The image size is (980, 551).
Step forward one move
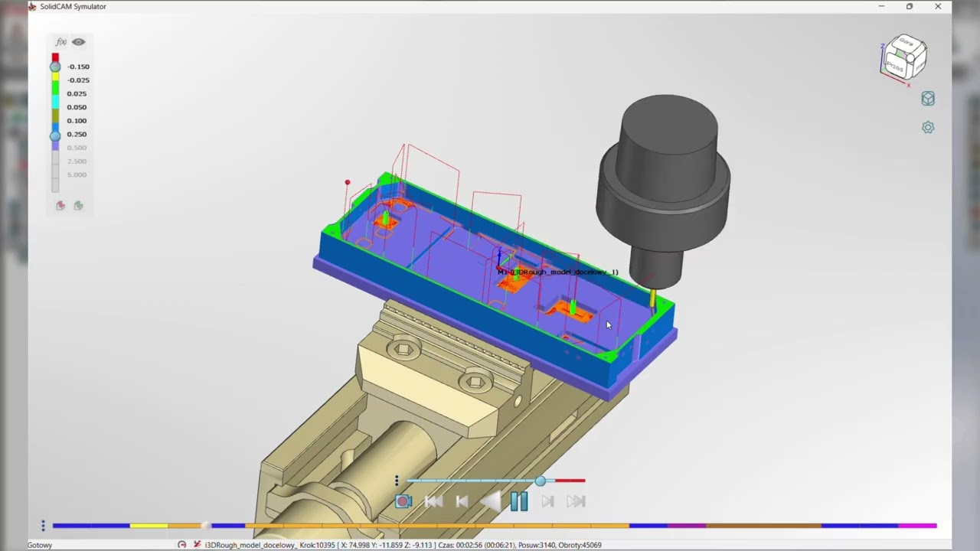coord(547,502)
